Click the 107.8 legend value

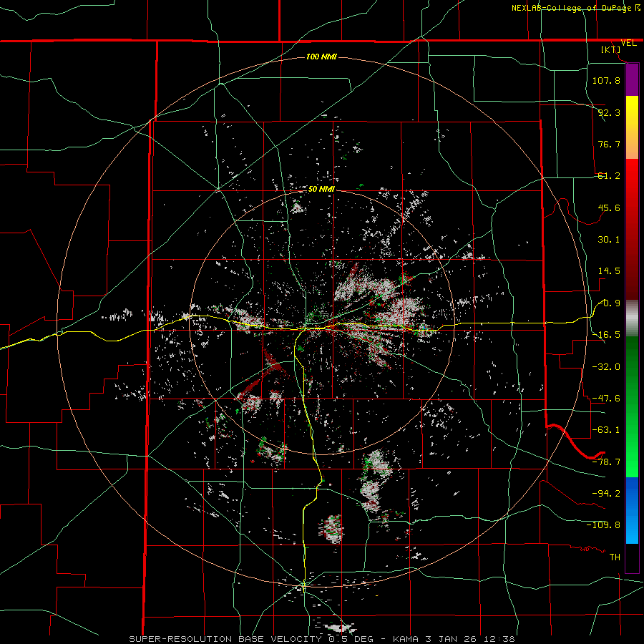coord(606,80)
